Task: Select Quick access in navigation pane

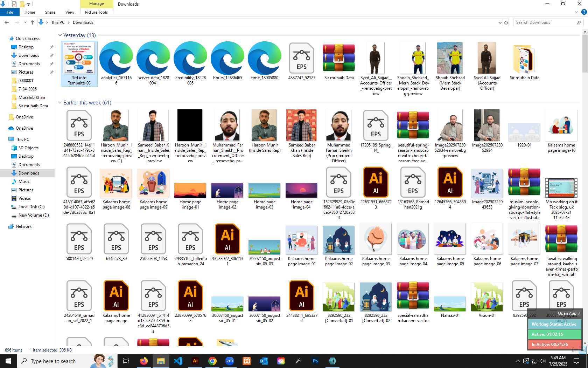Action: [x=28, y=39]
